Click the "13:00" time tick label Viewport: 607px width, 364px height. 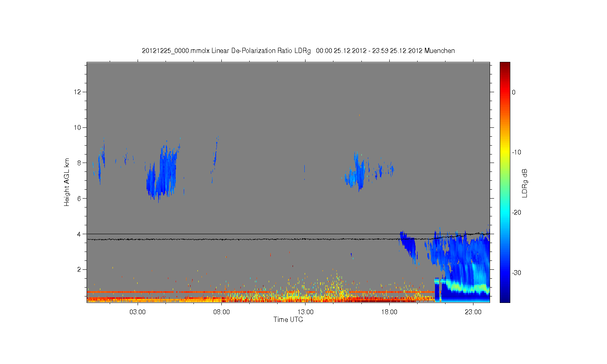click(306, 312)
